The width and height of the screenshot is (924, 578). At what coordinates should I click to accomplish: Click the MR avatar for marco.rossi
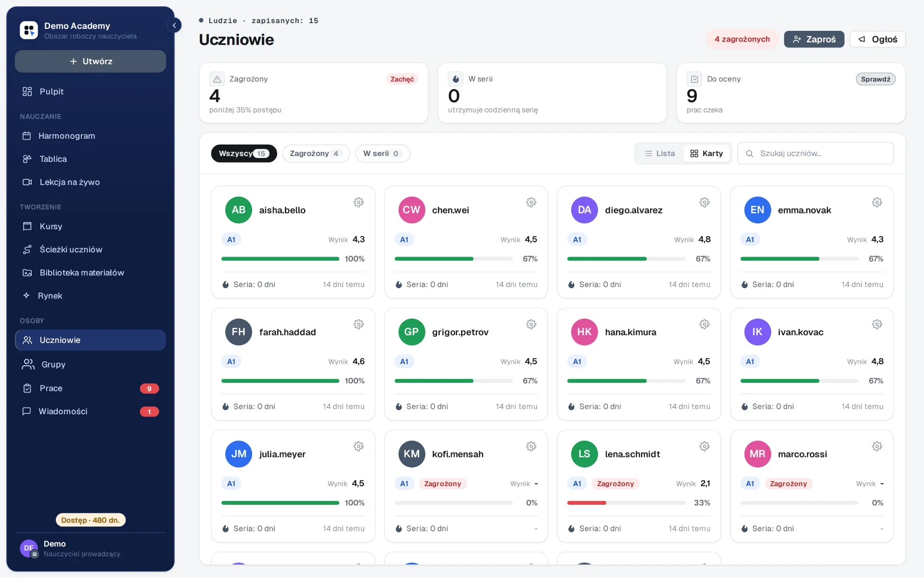757,454
